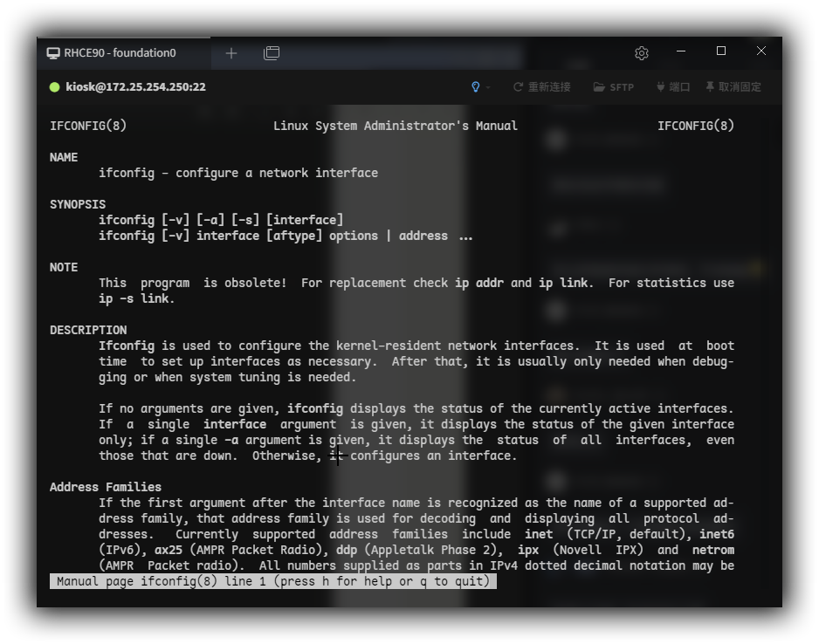Toggle the 取消固定 unpin toolbar option

[x=733, y=87]
